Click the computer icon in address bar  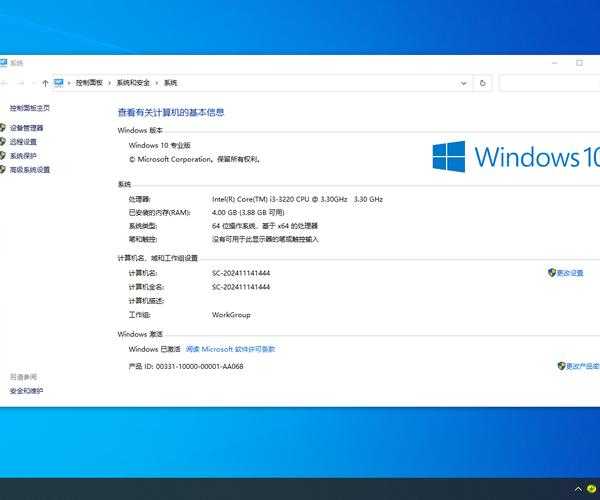[x=59, y=83]
